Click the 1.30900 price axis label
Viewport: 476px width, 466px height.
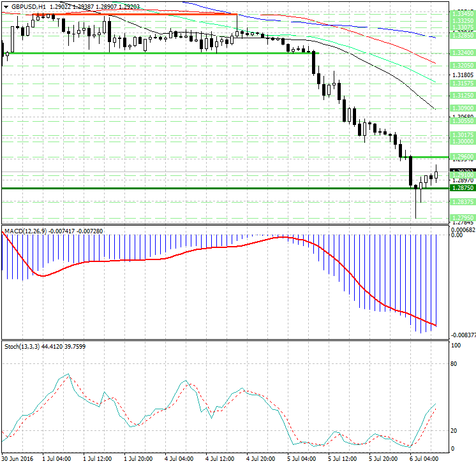point(462,109)
